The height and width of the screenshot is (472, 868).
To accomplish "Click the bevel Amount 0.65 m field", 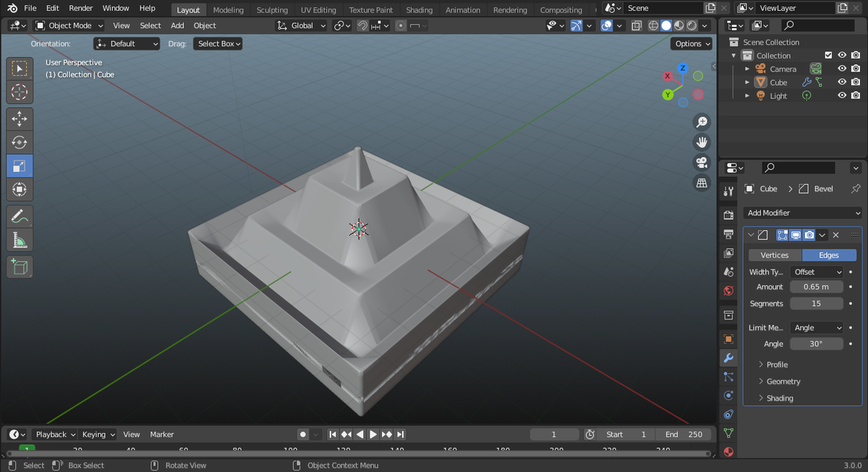I will coord(816,287).
